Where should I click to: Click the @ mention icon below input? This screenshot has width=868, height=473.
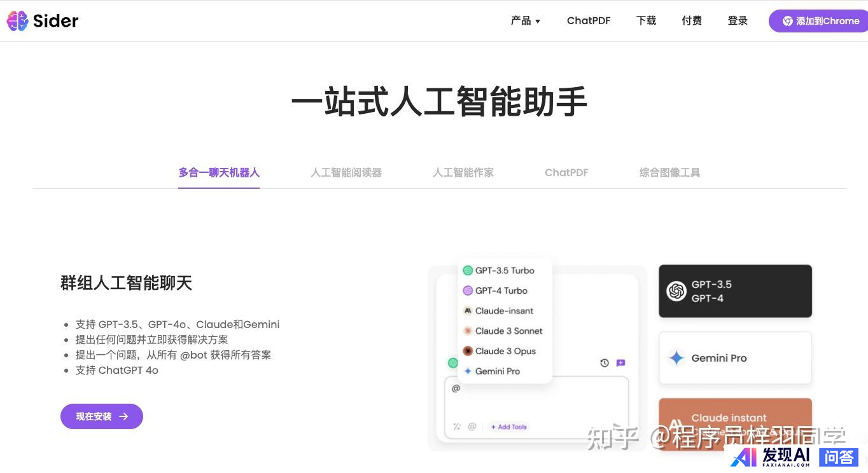coord(472,427)
